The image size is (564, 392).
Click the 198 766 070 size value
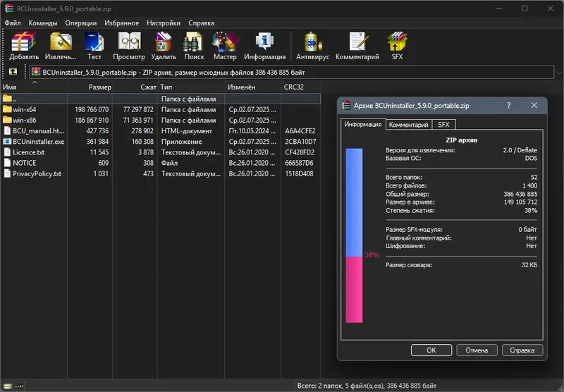pos(92,109)
